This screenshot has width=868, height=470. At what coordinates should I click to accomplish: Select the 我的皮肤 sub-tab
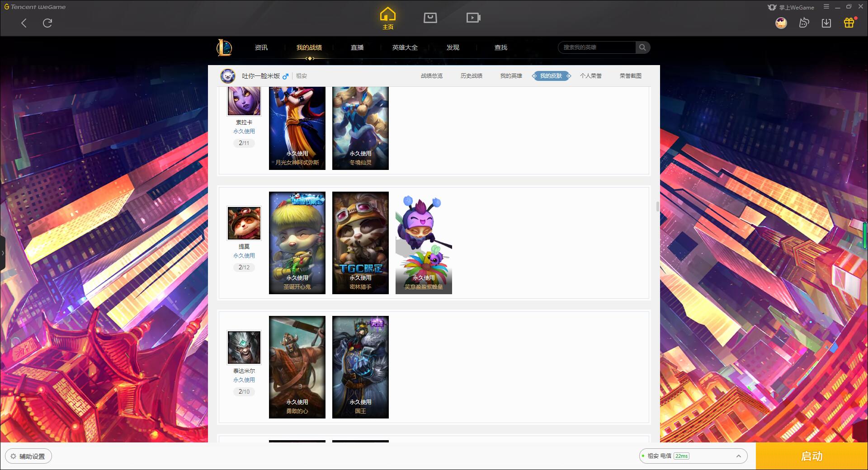(x=551, y=76)
